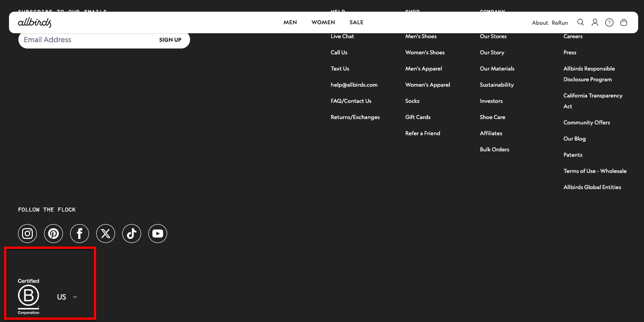Screen dimensions: 644x322
Task: Click the shopping bag icon
Action: [x=624, y=22]
